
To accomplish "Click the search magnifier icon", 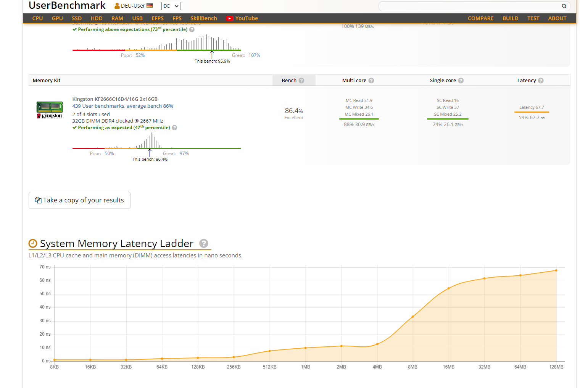I will 564,6.
